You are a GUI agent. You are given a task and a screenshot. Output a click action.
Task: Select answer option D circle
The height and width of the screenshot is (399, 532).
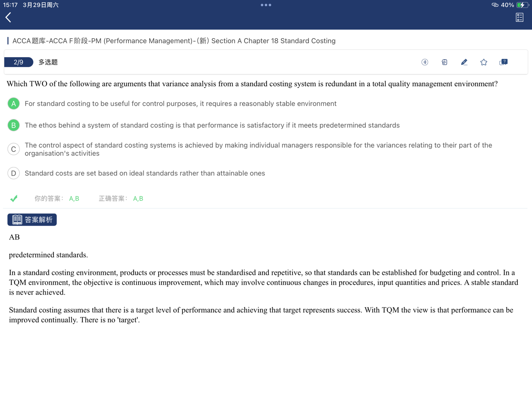[14, 173]
